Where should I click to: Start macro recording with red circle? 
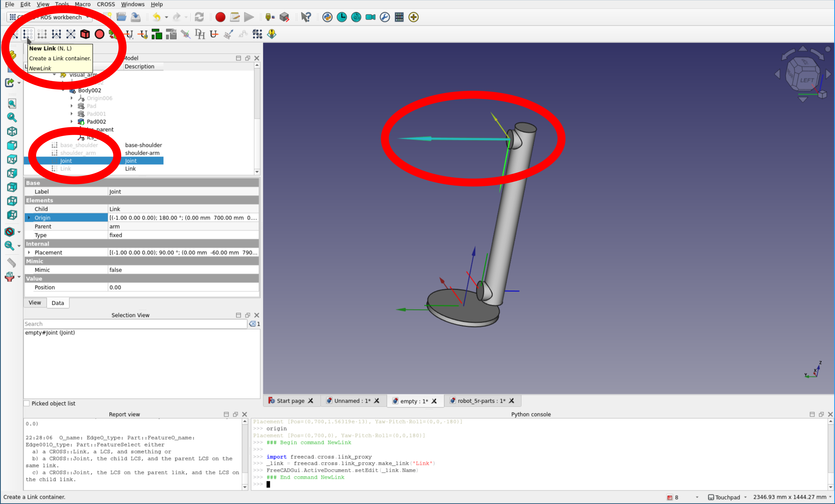(x=220, y=17)
